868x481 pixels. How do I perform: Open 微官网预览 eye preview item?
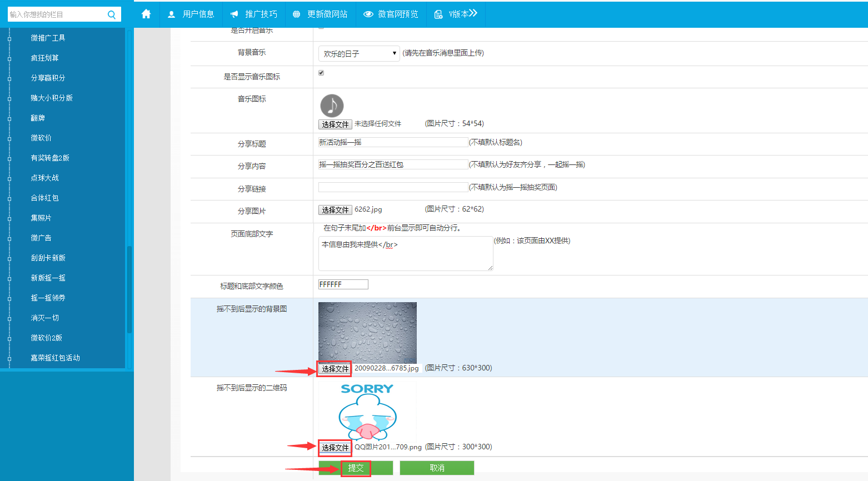point(391,14)
